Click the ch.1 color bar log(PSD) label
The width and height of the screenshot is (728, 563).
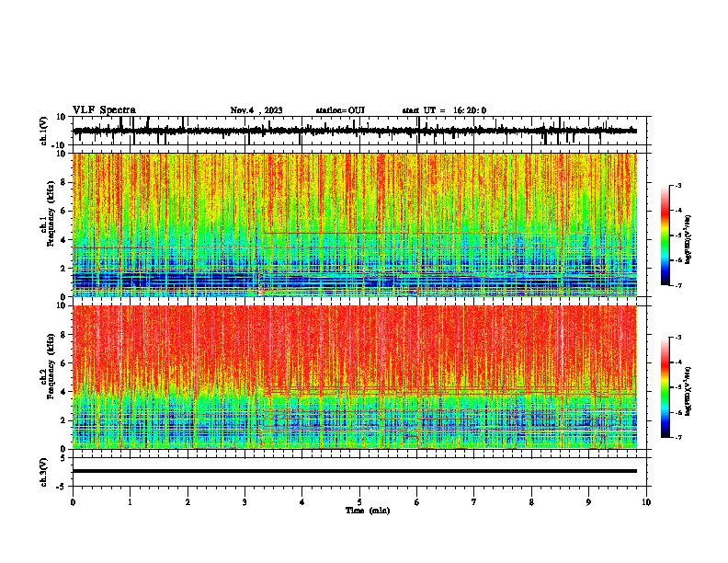tap(688, 239)
